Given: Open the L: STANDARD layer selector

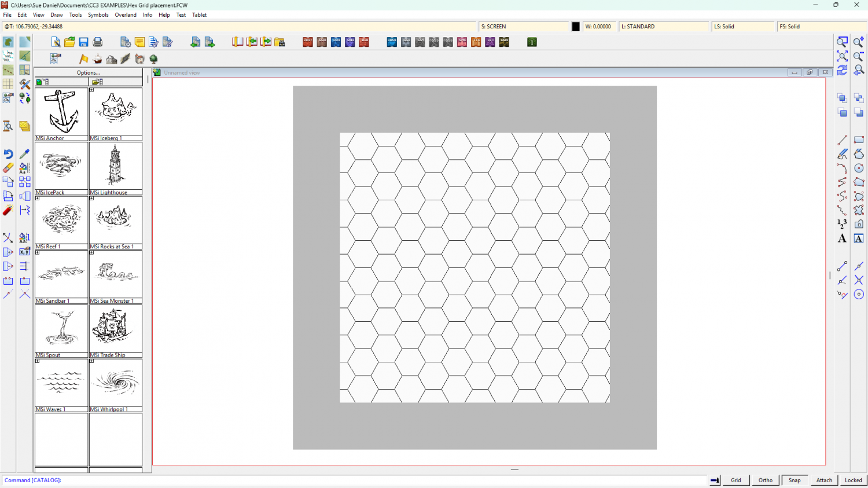Looking at the screenshot, I should [x=663, y=27].
